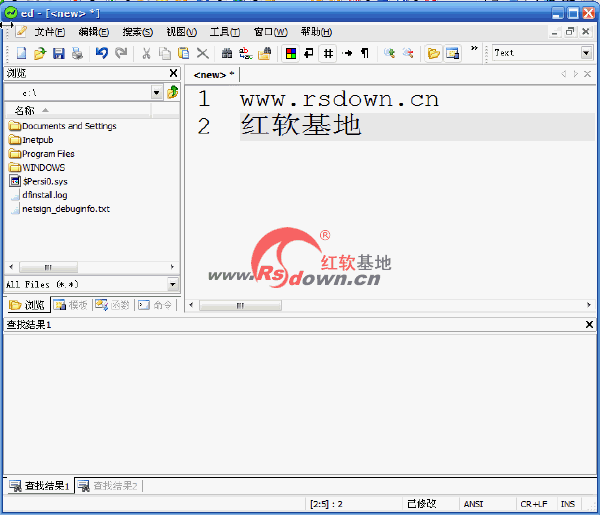
Task: Toggle paragraph marks ¶ button
Action: (365, 53)
